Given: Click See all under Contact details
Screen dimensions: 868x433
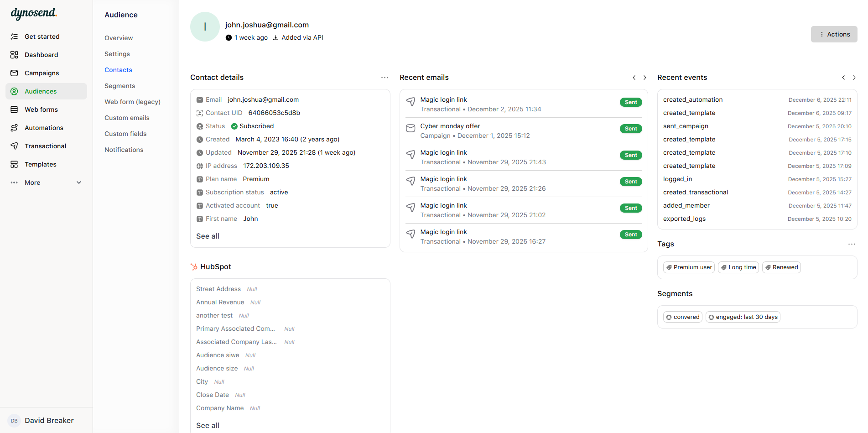Looking at the screenshot, I should (x=208, y=236).
